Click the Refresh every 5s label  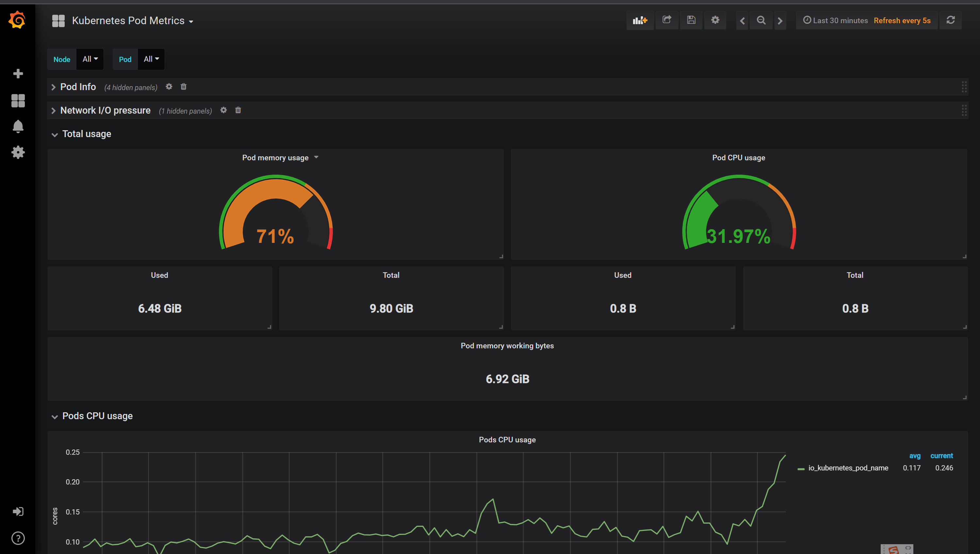click(x=902, y=21)
